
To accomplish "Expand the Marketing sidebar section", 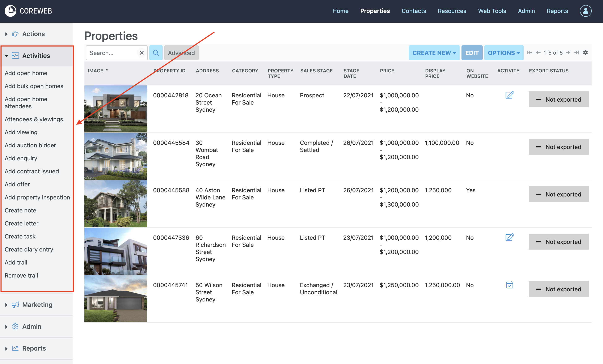I will tap(37, 305).
